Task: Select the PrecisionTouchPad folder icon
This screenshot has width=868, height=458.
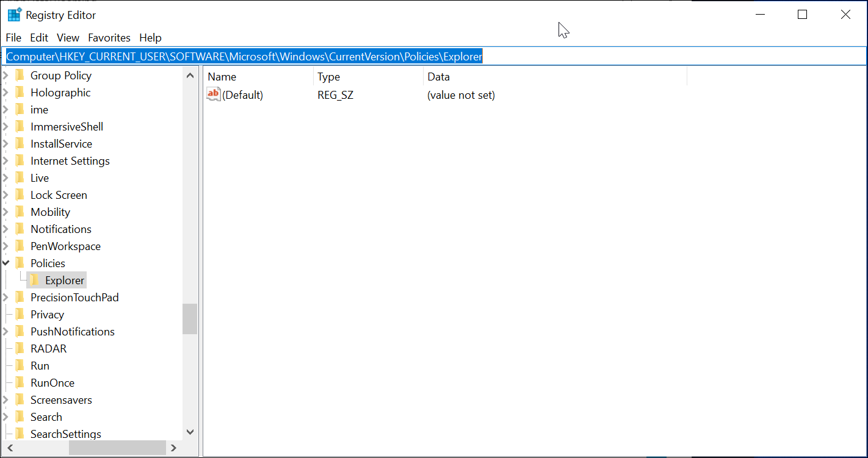Action: click(x=20, y=298)
